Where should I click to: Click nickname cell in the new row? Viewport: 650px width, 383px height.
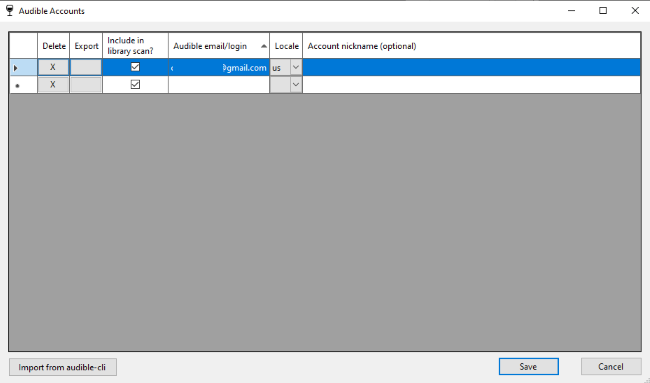[472, 85]
